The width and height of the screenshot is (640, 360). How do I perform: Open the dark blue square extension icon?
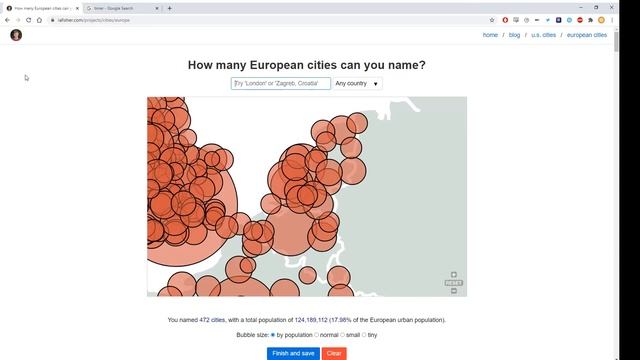coord(558,20)
